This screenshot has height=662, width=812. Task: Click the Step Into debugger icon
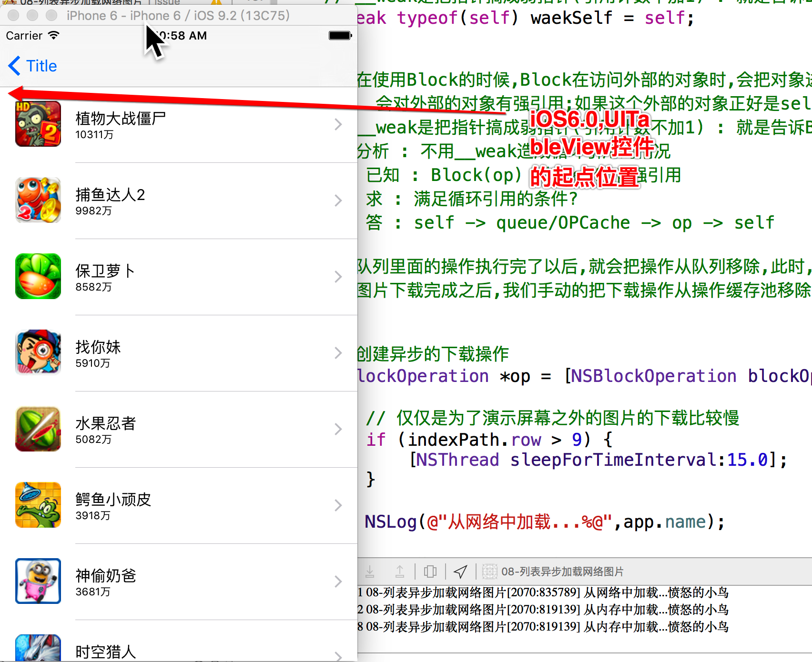click(x=370, y=571)
